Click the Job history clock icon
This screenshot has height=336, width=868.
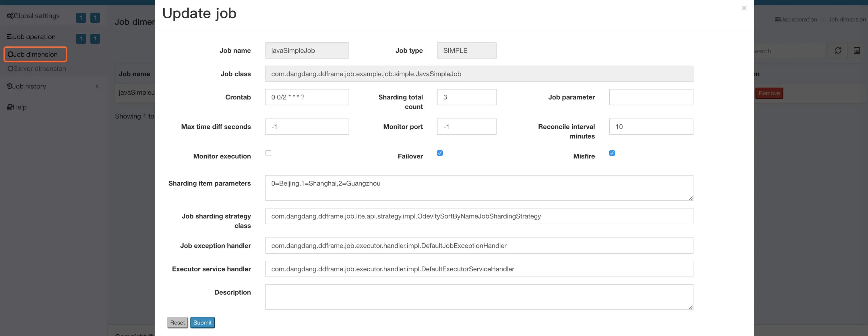coord(9,86)
